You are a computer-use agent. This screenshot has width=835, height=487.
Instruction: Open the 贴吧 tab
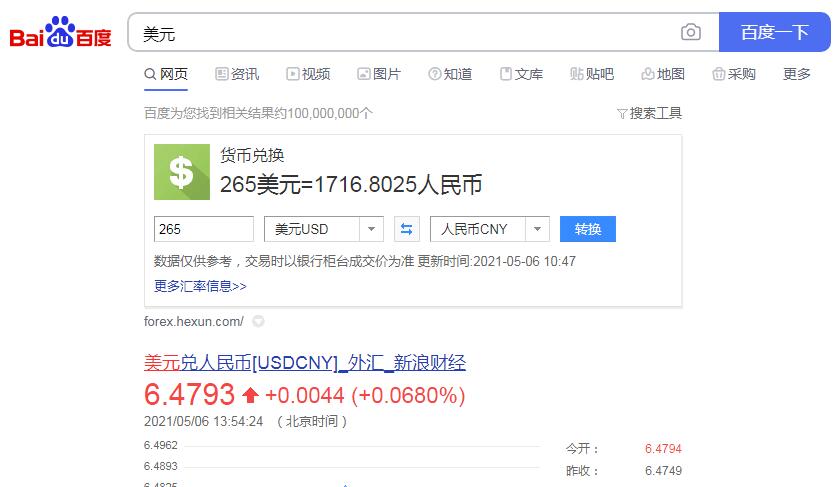point(592,74)
